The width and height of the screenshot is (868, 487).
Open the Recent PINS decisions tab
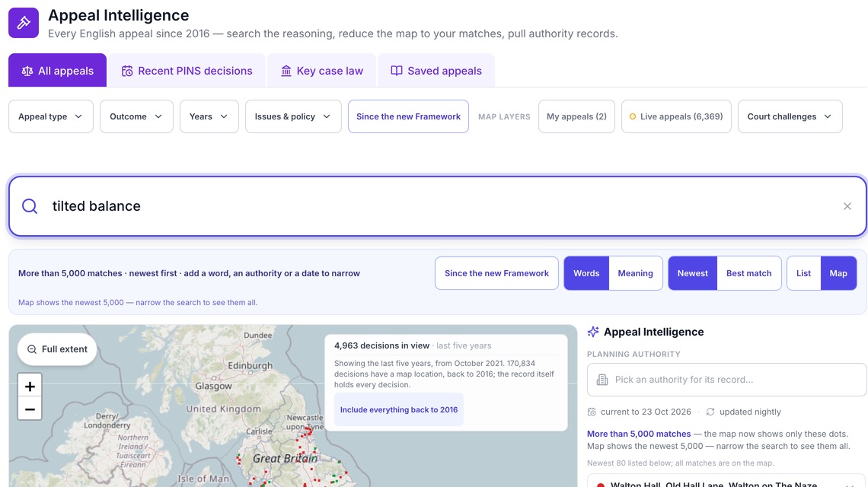187,71
